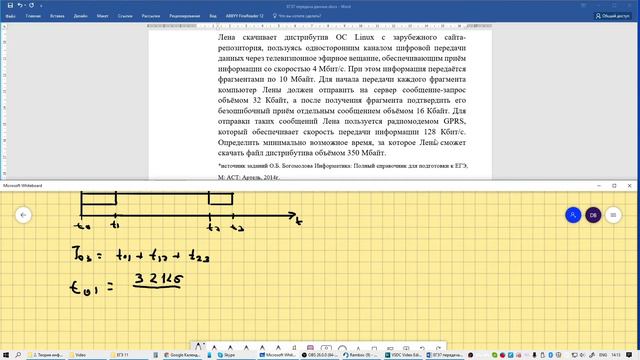Open the Ссылки ribbon tab
Viewport: 640px width, 360px height.
coord(125,16)
